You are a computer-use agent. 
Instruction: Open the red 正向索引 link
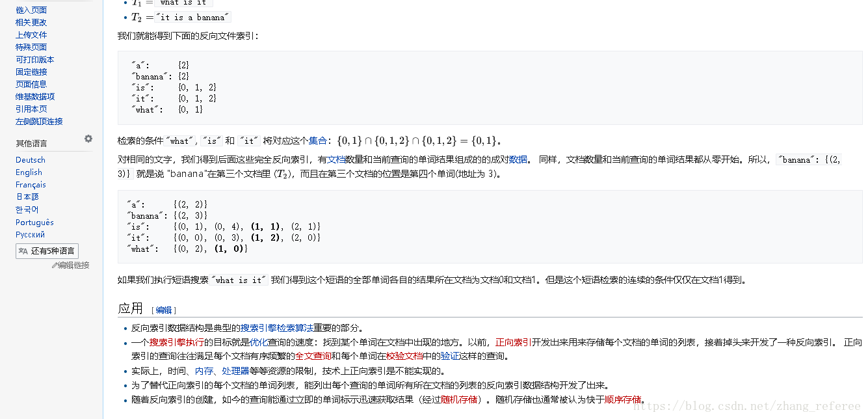pyautogui.click(x=514, y=342)
